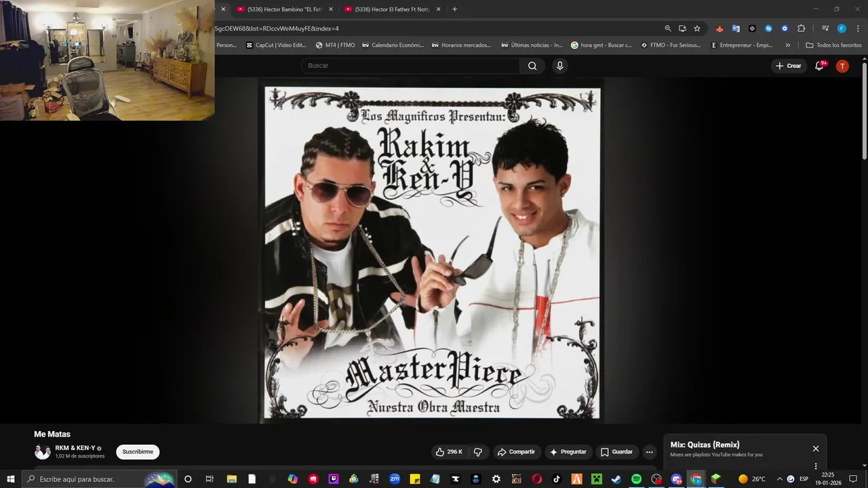Focus the Buscar search field

[411, 66]
